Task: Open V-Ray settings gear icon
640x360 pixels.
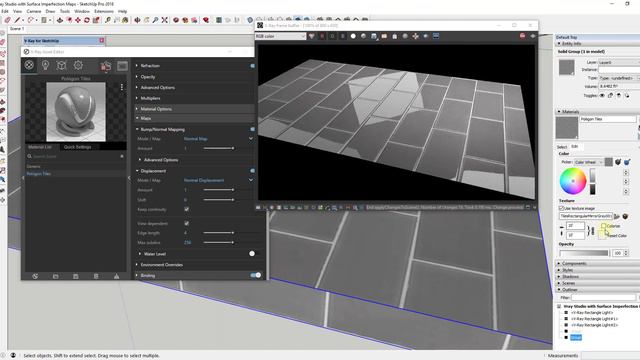Action: 78,65
